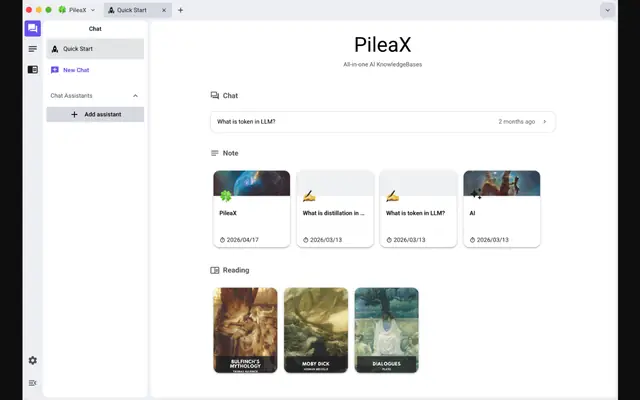Image resolution: width=640 pixels, height=400 pixels.
Task: Click the sparkles emoji on the AI note card
Action: tap(476, 194)
